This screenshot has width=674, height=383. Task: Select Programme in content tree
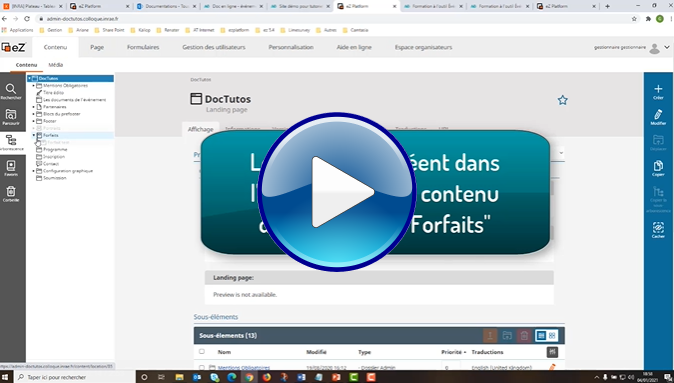coord(55,150)
